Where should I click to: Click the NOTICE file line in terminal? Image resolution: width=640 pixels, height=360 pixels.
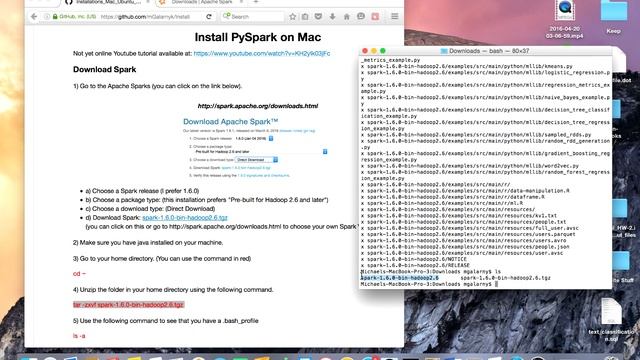413,259
